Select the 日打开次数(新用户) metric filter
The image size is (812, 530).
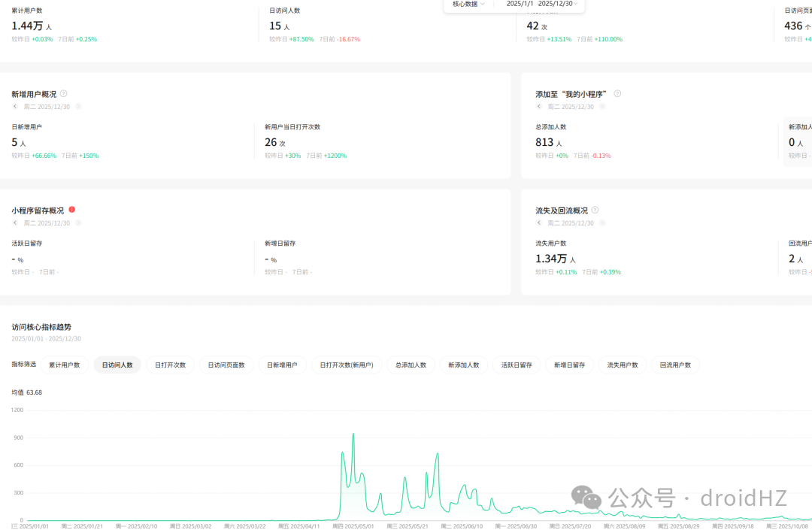[347, 365]
